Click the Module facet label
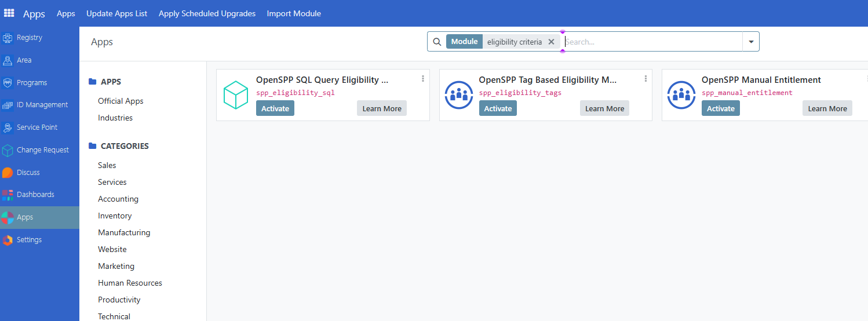Viewport: 868px width, 321px height. pos(464,42)
